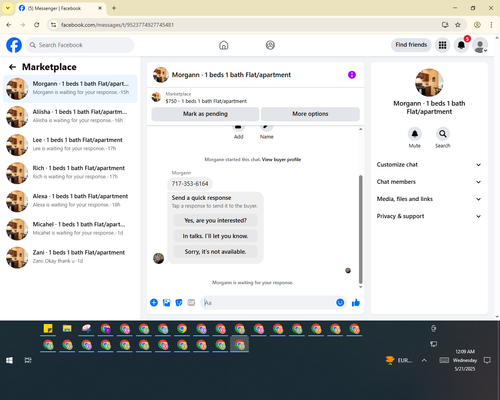Click the Find friends button
This screenshot has height=400, width=500.
[411, 45]
